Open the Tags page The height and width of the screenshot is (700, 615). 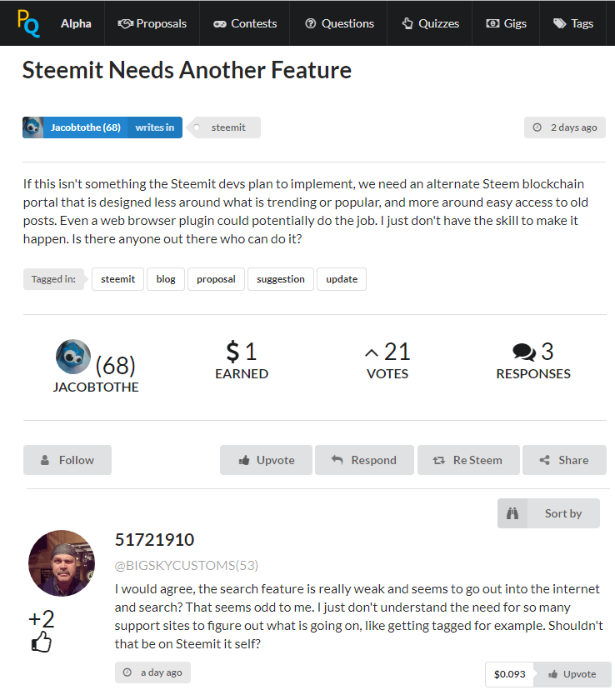point(573,23)
